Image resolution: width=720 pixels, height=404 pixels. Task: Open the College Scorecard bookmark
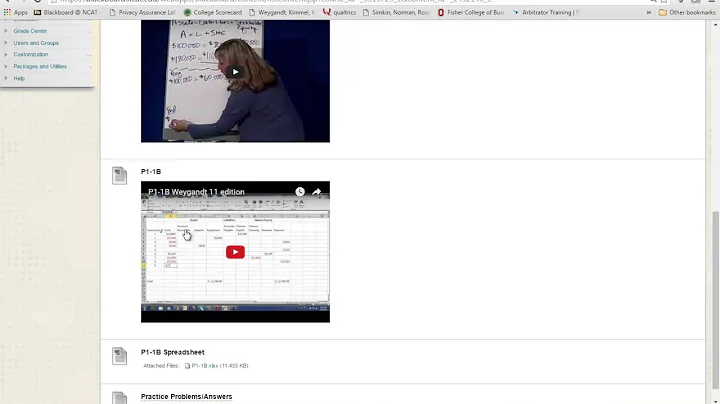click(x=213, y=12)
